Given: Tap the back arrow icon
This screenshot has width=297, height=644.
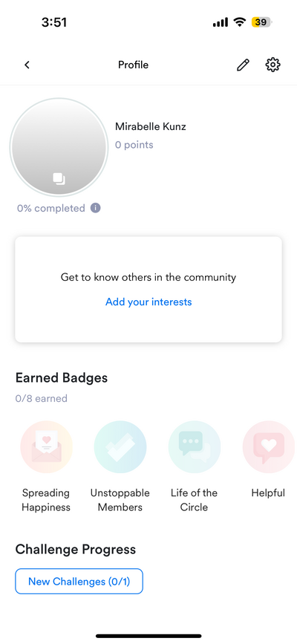Looking at the screenshot, I should pos(27,65).
